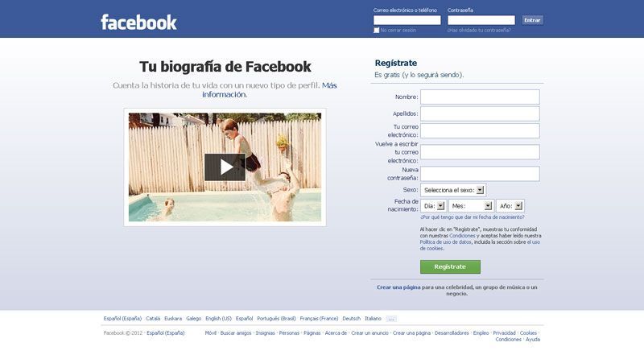Click the Nueva contraseña field
Screen dimensions: 644x359
pos(480,174)
